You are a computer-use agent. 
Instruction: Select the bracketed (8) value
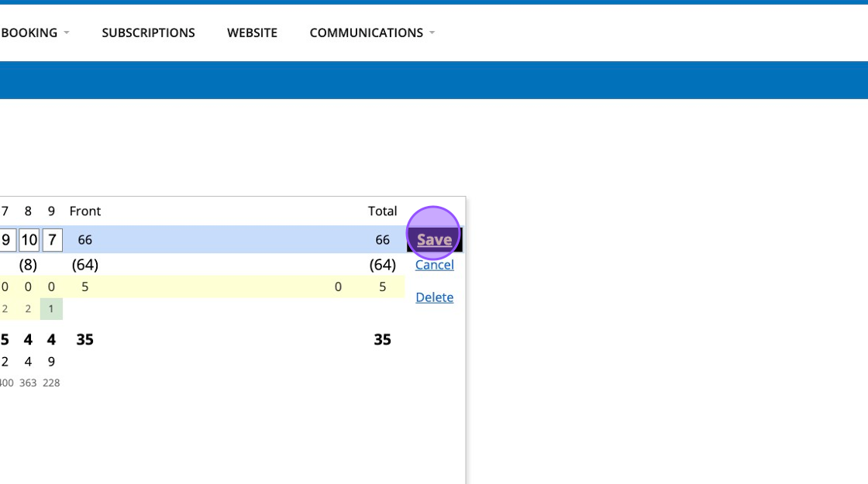point(28,265)
